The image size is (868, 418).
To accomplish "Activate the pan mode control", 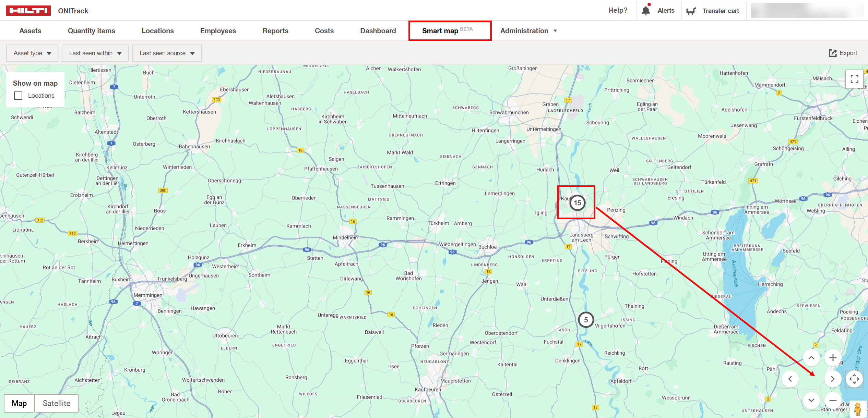I will coord(855,379).
